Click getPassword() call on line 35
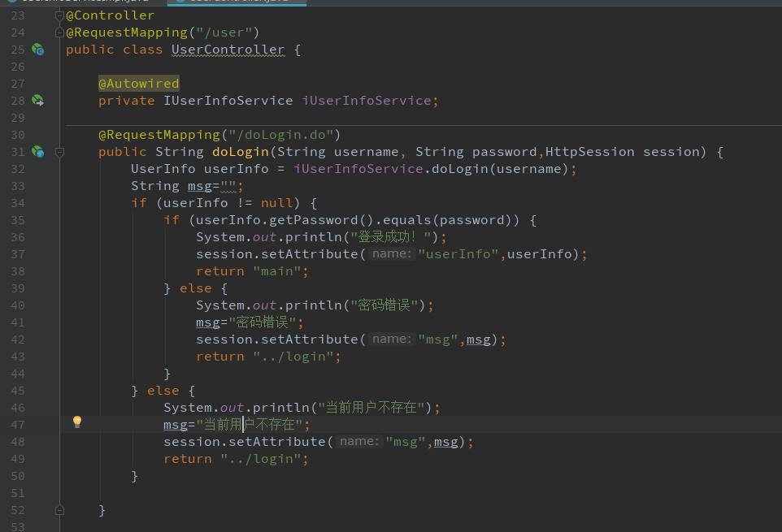Image resolution: width=782 pixels, height=532 pixels. point(322,220)
